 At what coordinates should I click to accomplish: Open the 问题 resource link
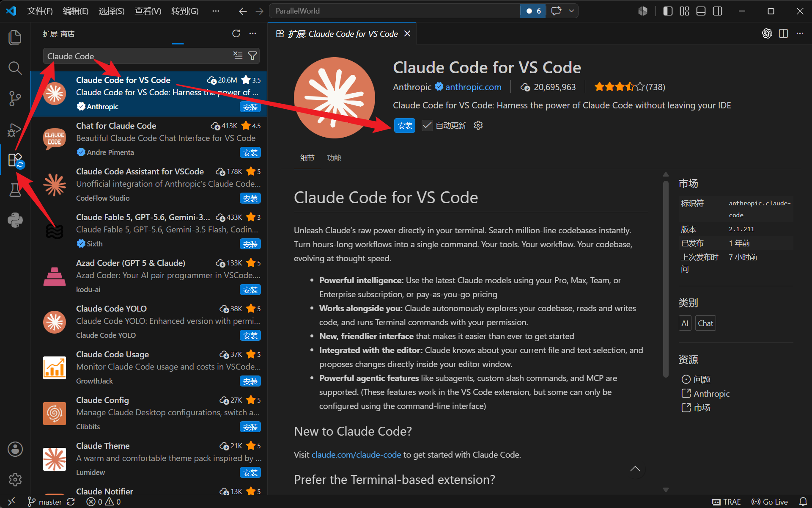click(702, 379)
